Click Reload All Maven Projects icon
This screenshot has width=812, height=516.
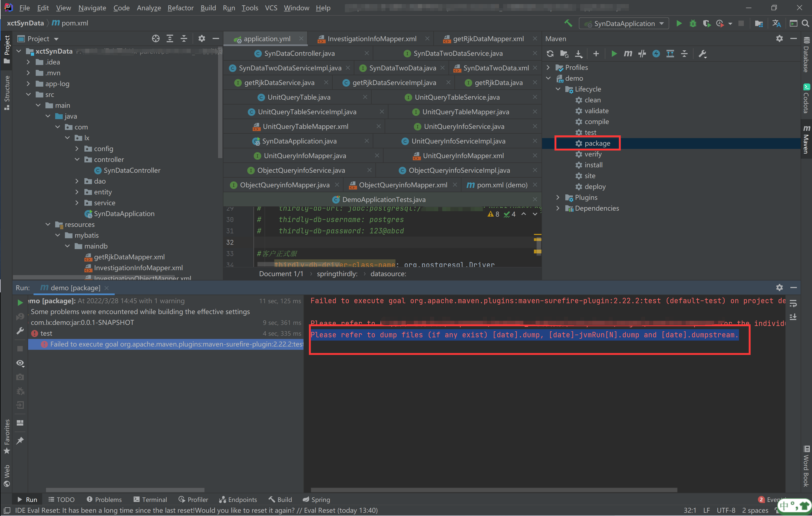[550, 54]
